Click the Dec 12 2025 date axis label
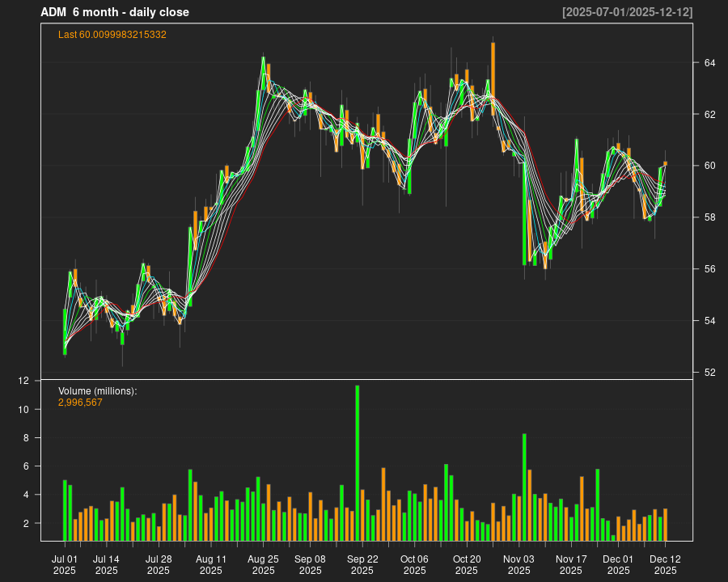 pos(665,564)
